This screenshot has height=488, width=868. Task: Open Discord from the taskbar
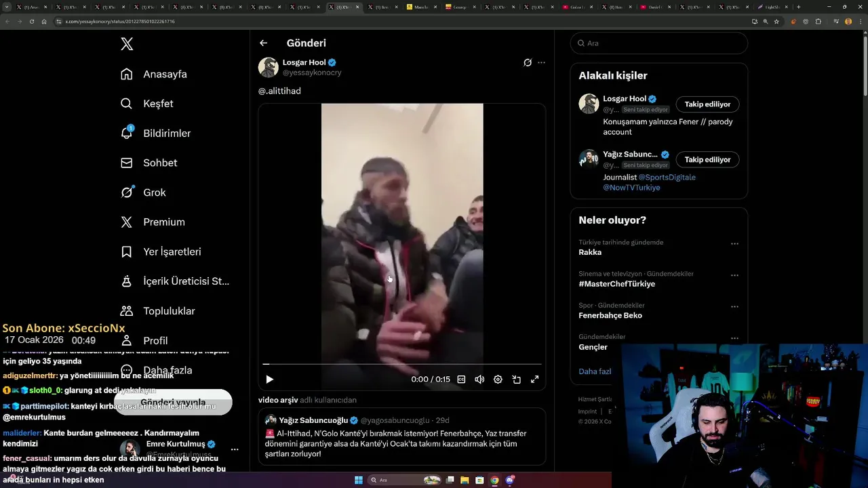[509, 480]
